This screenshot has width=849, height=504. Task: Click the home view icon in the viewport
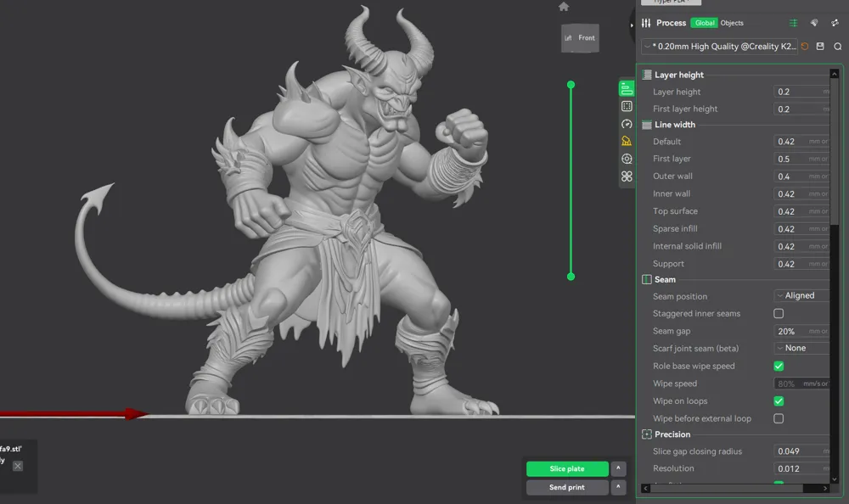click(564, 7)
